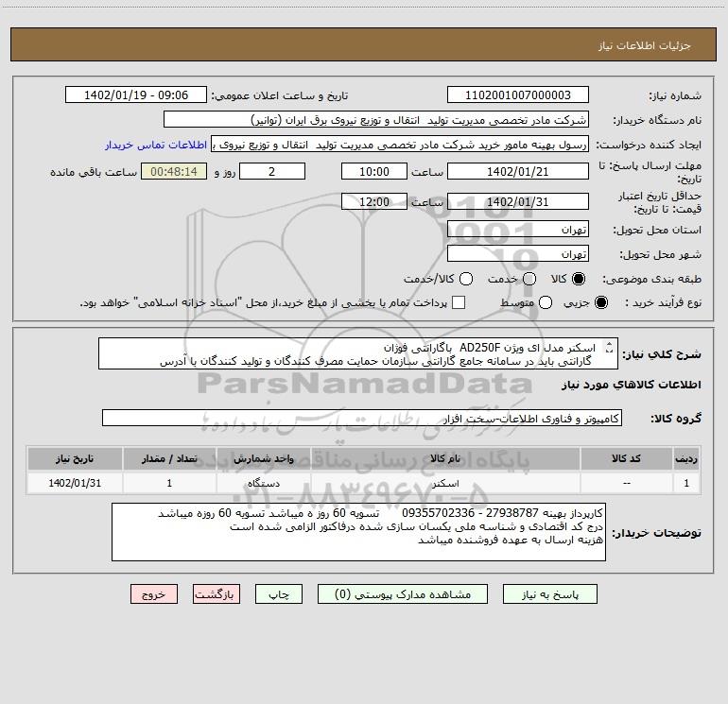Click the quantity cell showing 1

point(169,483)
